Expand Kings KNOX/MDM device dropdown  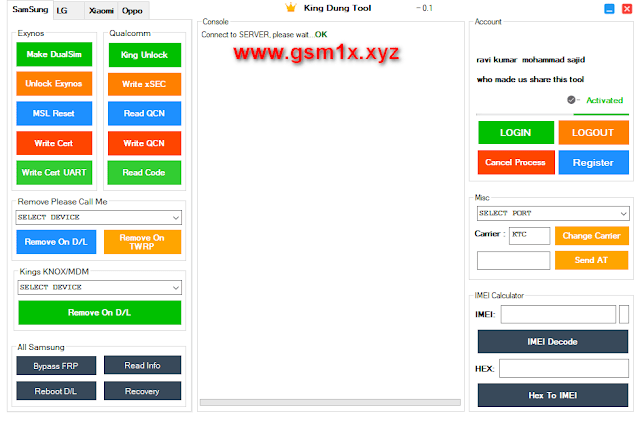pos(100,287)
